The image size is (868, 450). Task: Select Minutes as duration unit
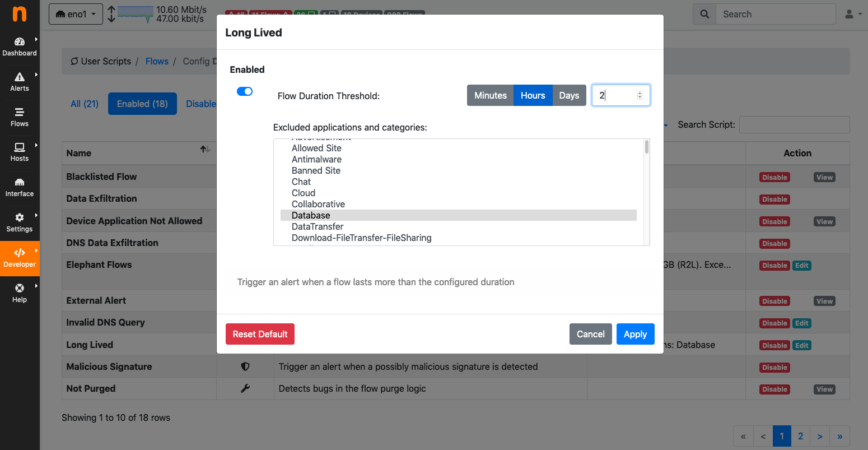click(x=490, y=95)
